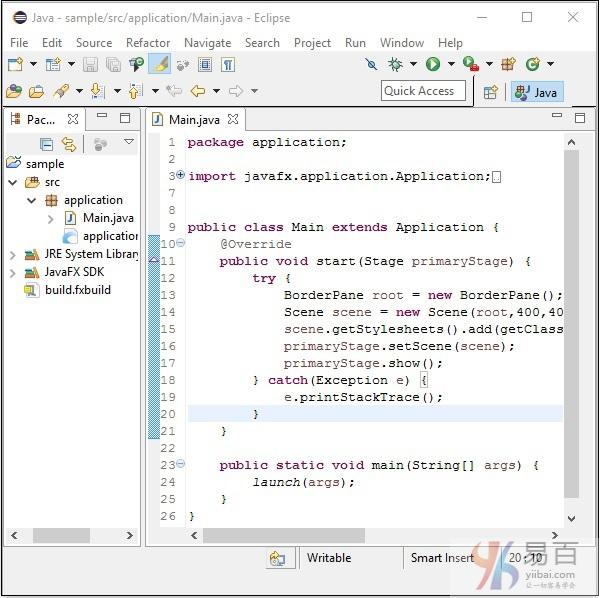This screenshot has width=600, height=598.
Task: Click the Collapse All icon in Package Explorer
Action: click(47, 144)
